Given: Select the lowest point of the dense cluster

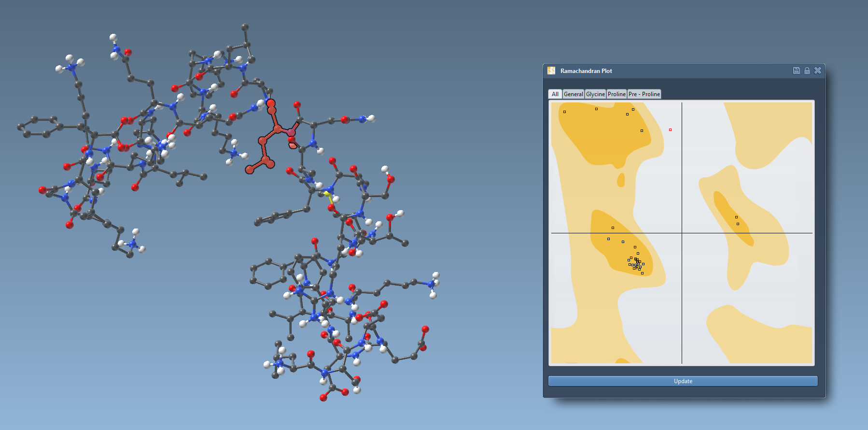Looking at the screenshot, I should pos(642,273).
